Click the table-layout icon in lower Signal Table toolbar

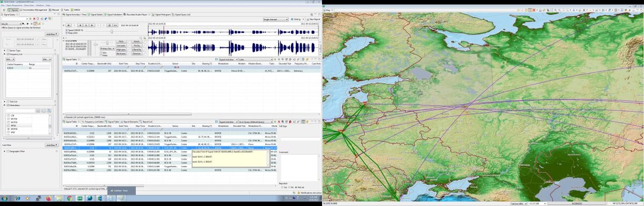[303, 122]
